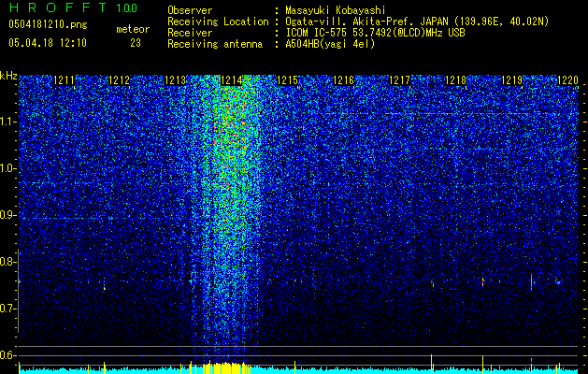This screenshot has height=374, width=588.
Task: Click the kHz axis unit label
Action: pyautogui.click(x=8, y=76)
